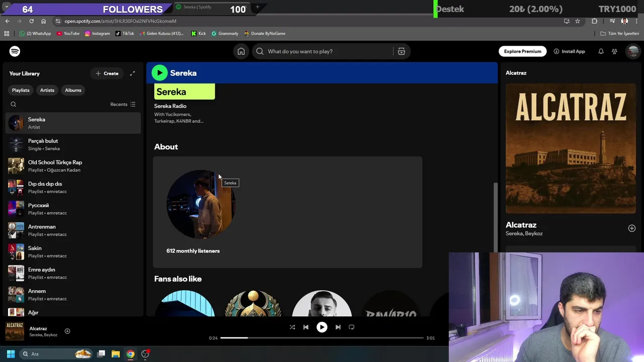
Task: Open Emre aydın playlist
Action: coord(73,274)
